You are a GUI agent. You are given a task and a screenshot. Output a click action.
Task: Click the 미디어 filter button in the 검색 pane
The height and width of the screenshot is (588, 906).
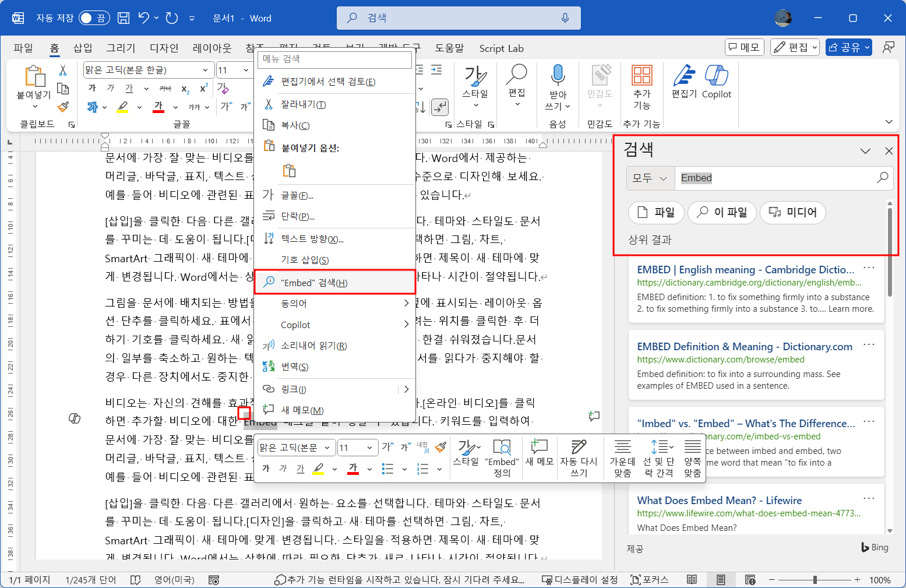pyautogui.click(x=792, y=212)
